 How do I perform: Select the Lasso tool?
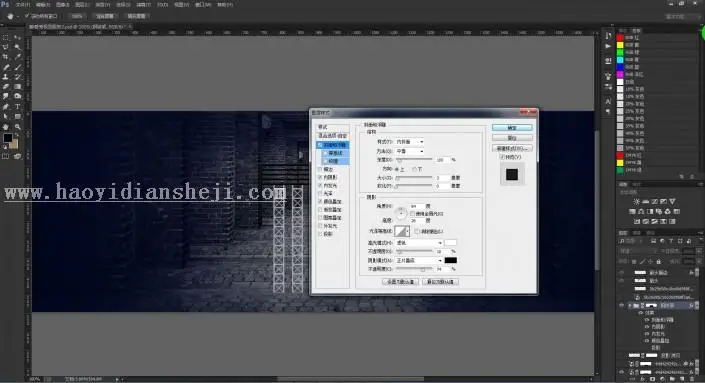click(5, 47)
